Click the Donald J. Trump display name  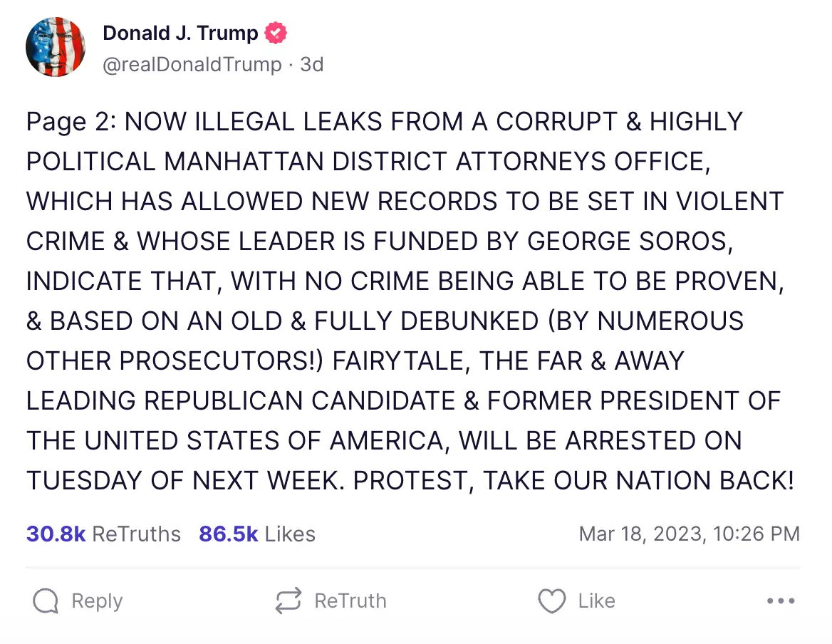(x=180, y=33)
